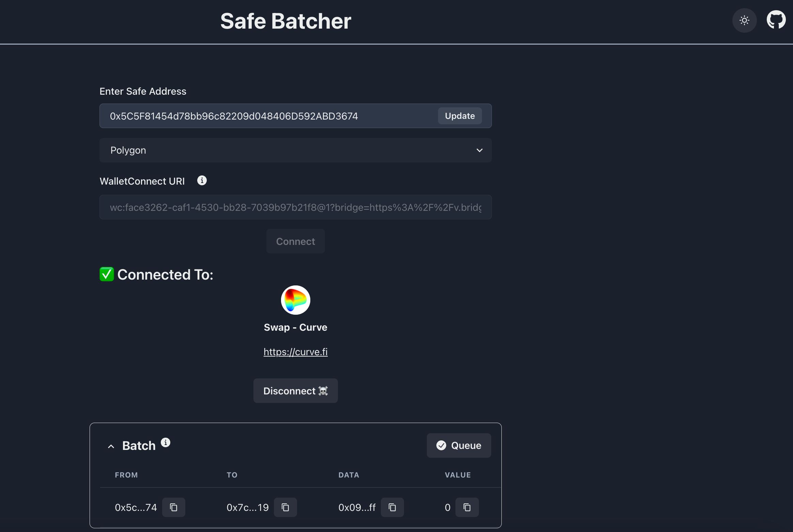The height and width of the screenshot is (532, 793).
Task: Click the 0x7c...19 to address text
Action: coord(248,507)
